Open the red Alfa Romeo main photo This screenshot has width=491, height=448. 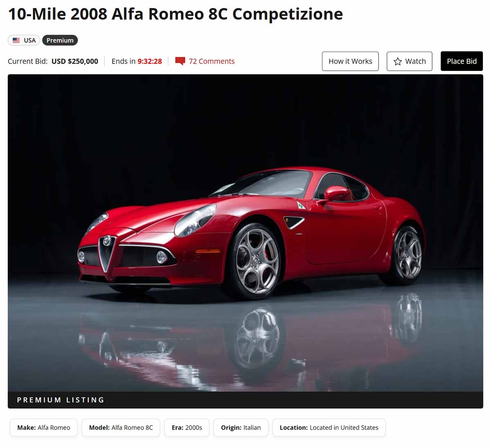click(245, 233)
